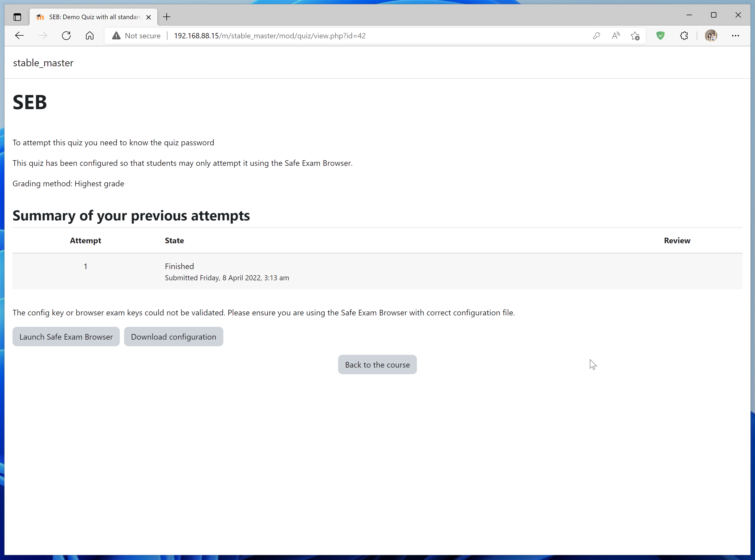The image size is (755, 560).
Task: Click the Not secure warning icon
Action: point(116,36)
